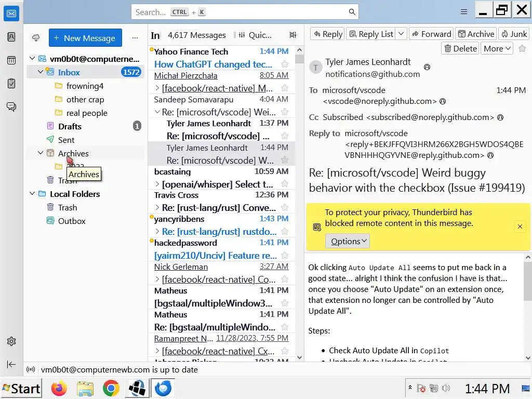Collapse the spaces toolbar
Screen dimensions: 532x399
pyautogui.click(x=11, y=364)
